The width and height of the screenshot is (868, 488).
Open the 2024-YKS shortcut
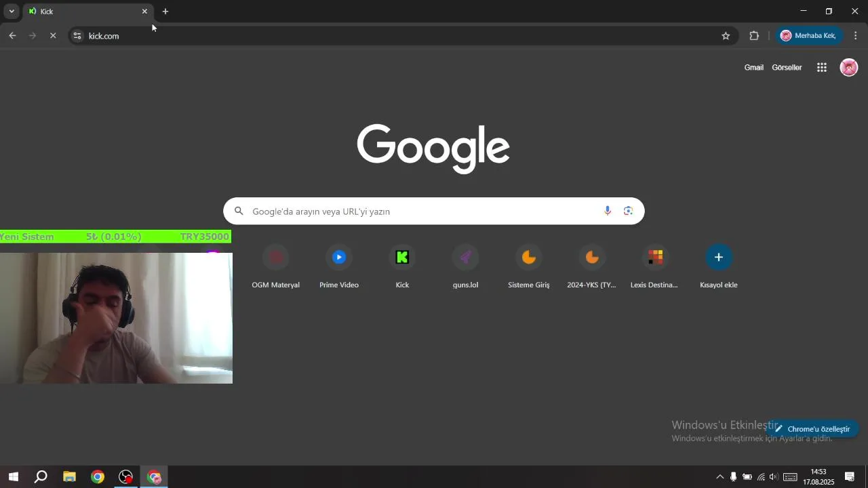[591, 268]
